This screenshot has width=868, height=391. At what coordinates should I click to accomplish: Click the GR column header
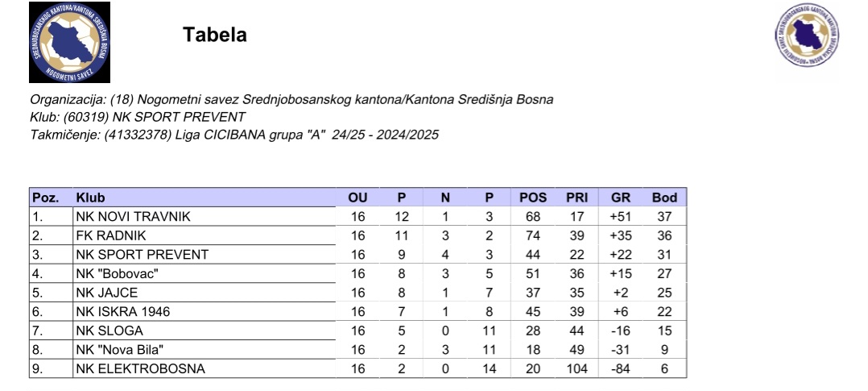point(621,198)
